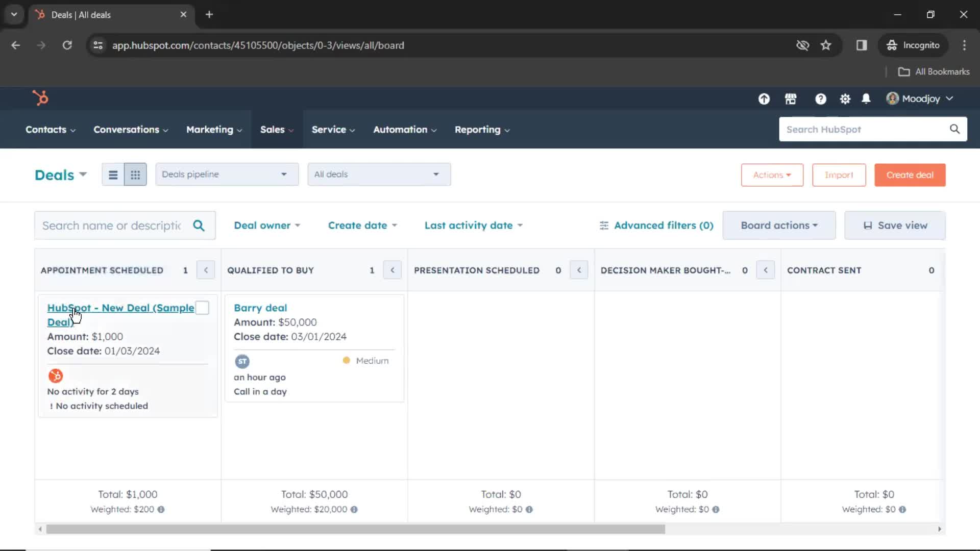Click the Moodjoy avatar picture
The image size is (980, 551).
892,98
